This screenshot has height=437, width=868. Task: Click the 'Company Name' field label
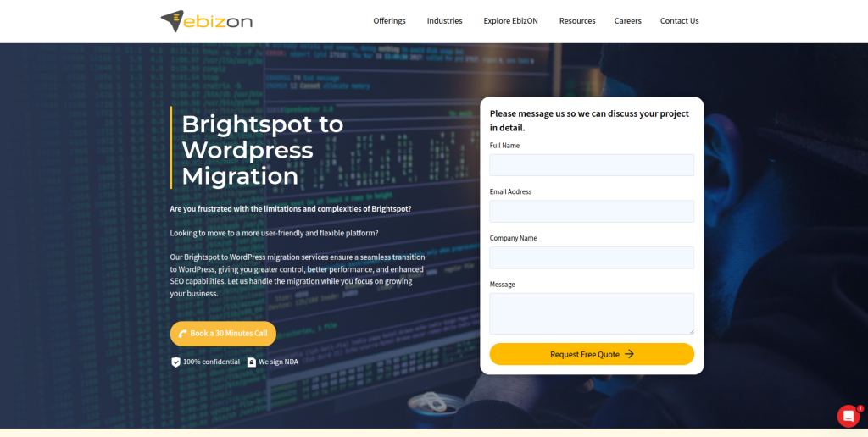[513, 239]
